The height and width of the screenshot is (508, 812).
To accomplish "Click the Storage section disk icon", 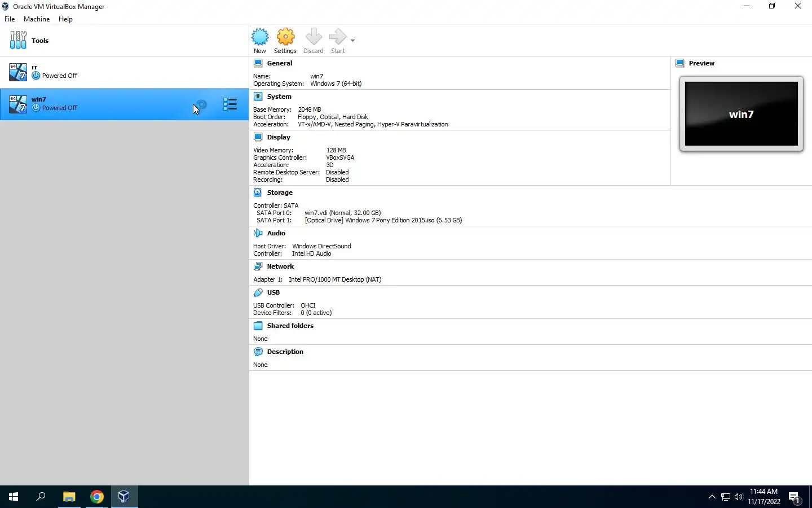I will tap(258, 192).
